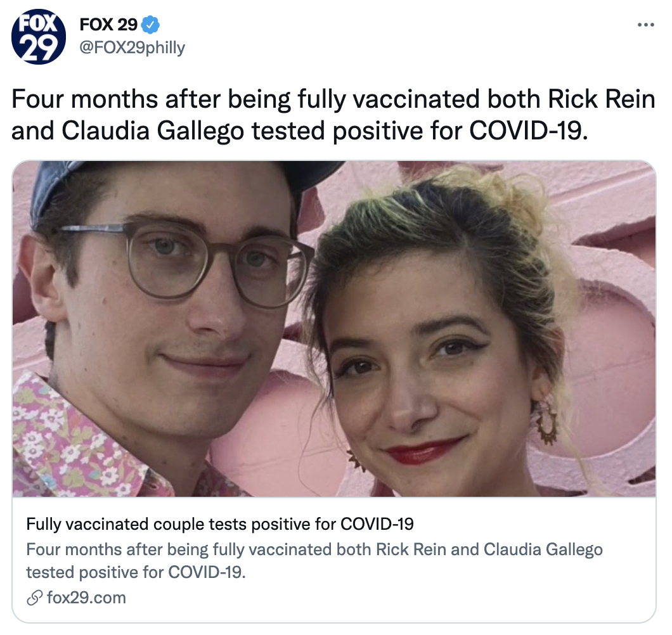The width and height of the screenshot is (672, 635).
Task: Click 'tested positive for COVID-19.' tweet line
Action: [420, 131]
